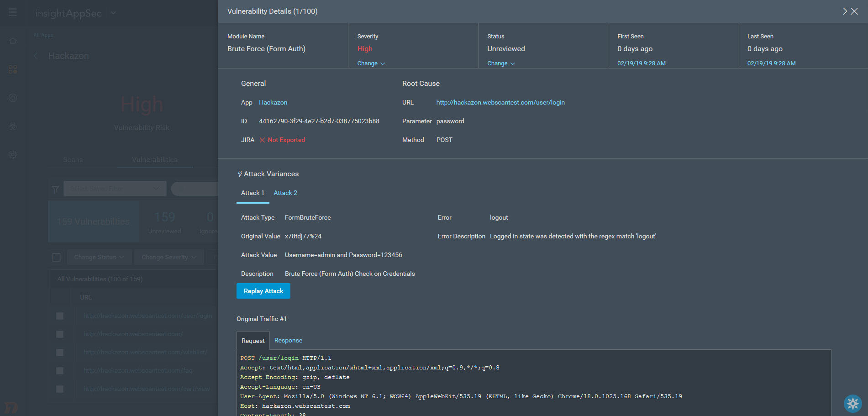Open the Status Change dropdown
Image resolution: width=868 pixels, height=416 pixels.
501,63
